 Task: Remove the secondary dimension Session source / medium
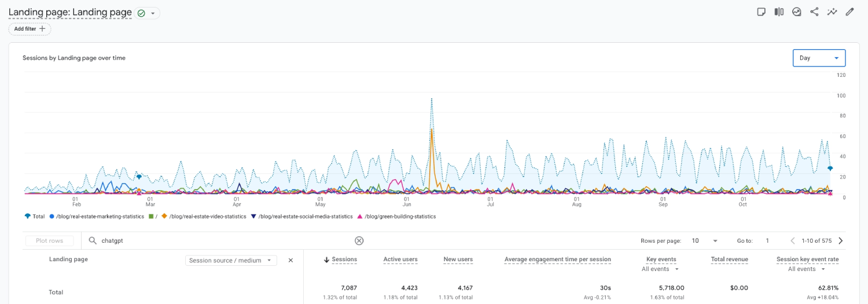[x=290, y=260]
